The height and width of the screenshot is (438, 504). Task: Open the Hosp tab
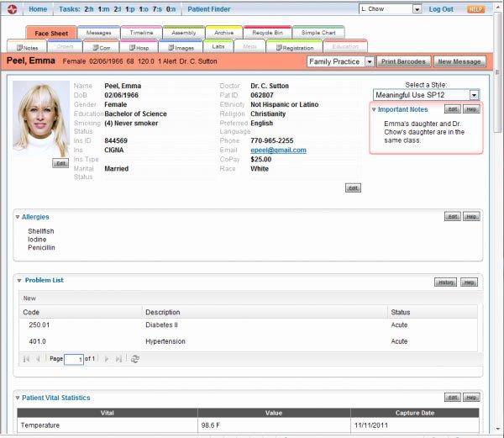(139, 48)
